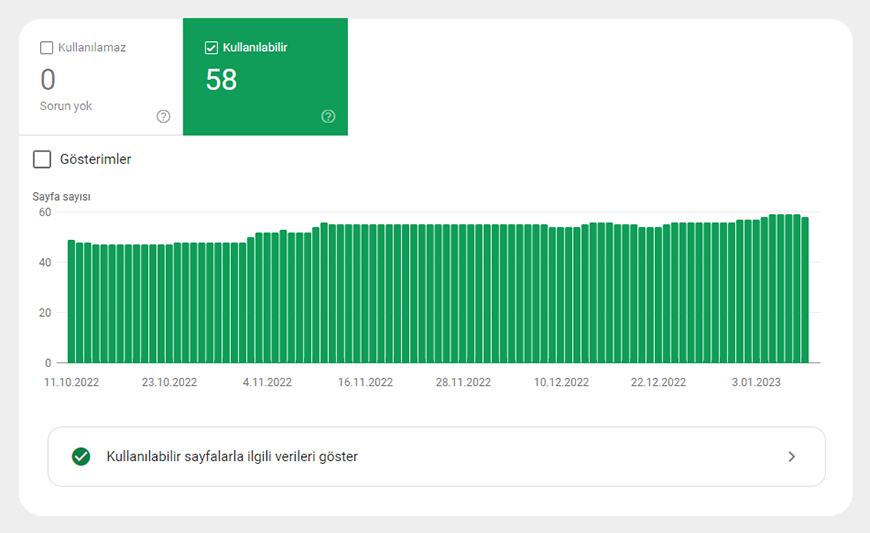The width and height of the screenshot is (870, 533).
Task: Expand the row using the right chevron arrow
Action: [x=791, y=456]
